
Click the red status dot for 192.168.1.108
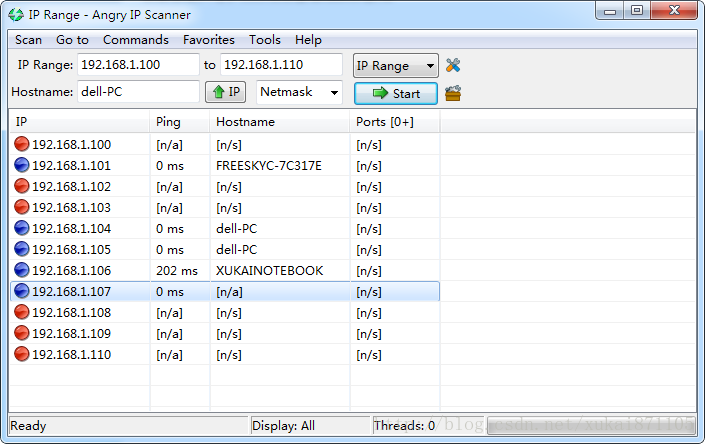tap(22, 312)
